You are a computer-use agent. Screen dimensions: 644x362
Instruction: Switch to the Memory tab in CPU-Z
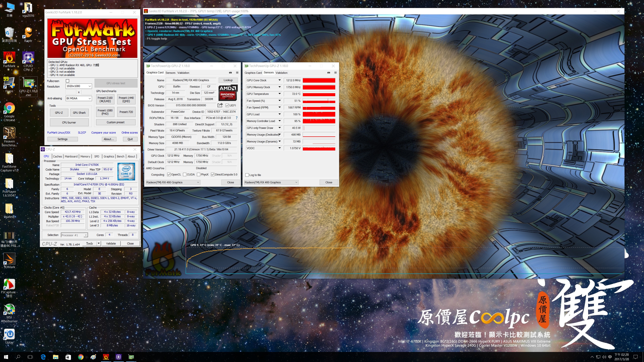(85, 156)
